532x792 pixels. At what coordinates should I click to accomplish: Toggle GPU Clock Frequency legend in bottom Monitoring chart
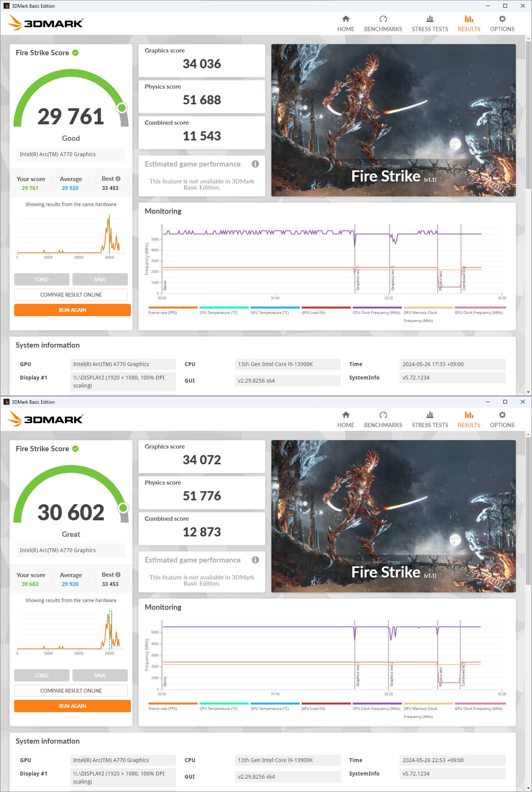point(480,706)
